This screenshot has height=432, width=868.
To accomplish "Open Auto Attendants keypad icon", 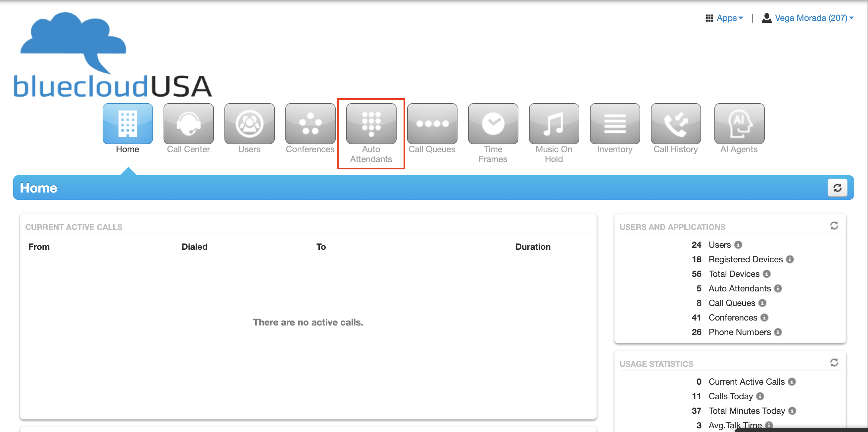I will [371, 124].
